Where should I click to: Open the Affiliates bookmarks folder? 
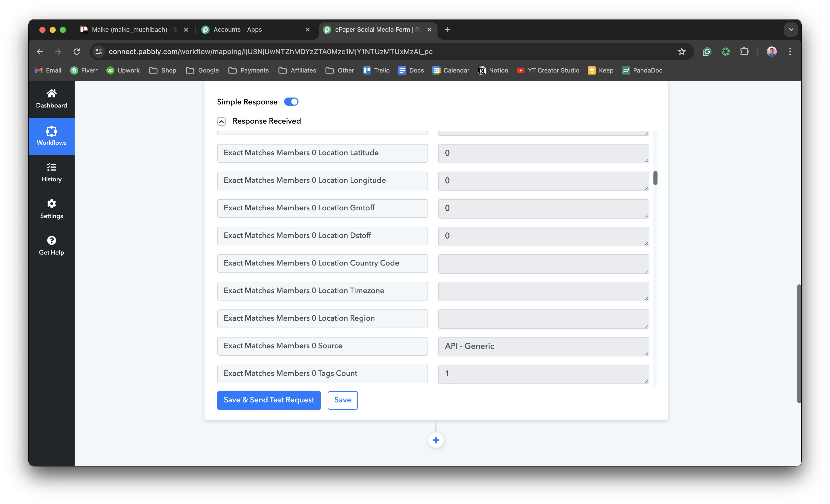pos(297,70)
